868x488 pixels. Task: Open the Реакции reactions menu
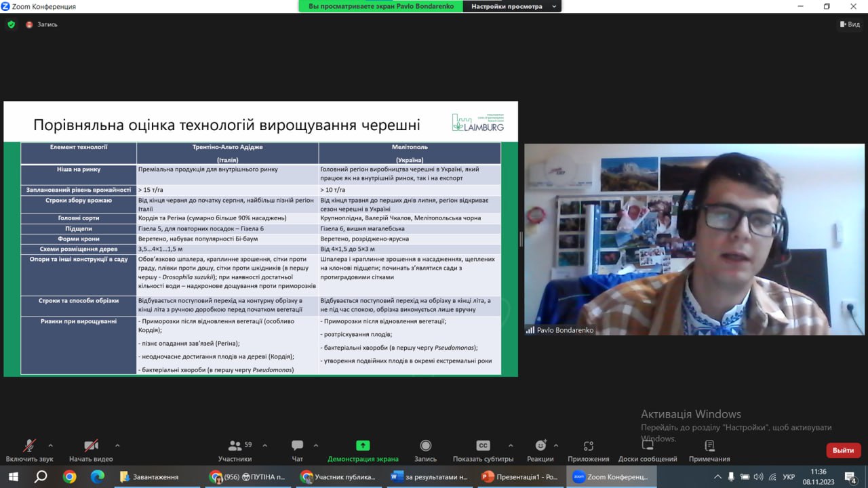(x=540, y=451)
